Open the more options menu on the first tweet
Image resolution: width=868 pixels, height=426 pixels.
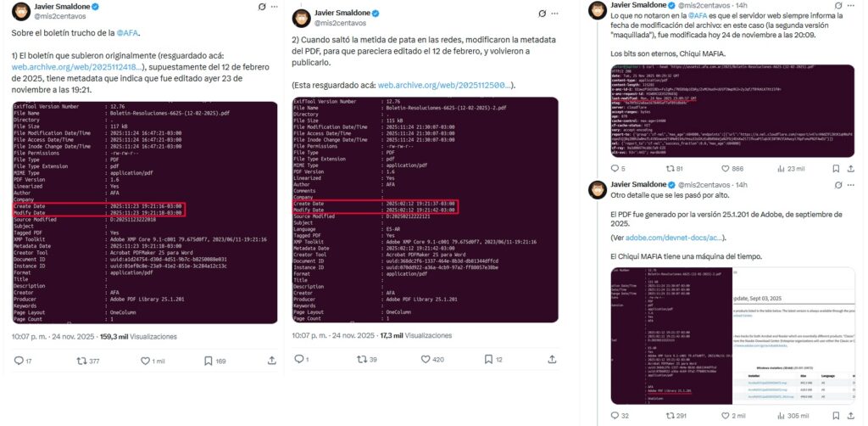(269, 12)
